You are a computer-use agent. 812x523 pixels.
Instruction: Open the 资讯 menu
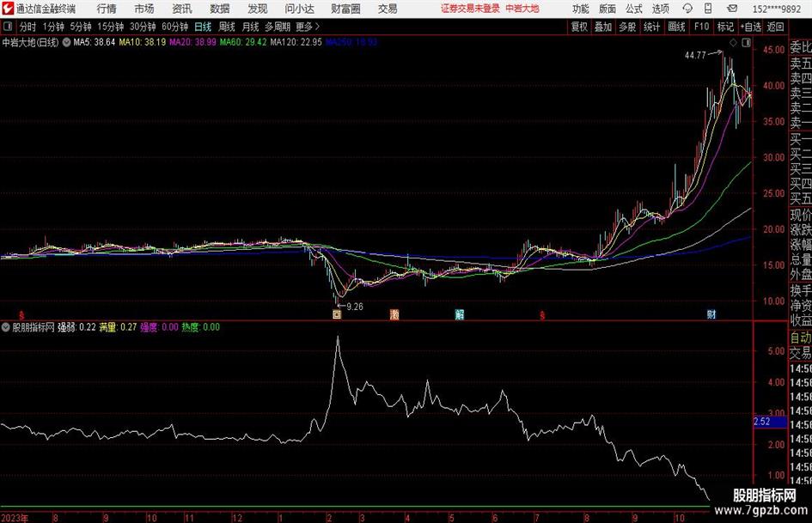182,9
